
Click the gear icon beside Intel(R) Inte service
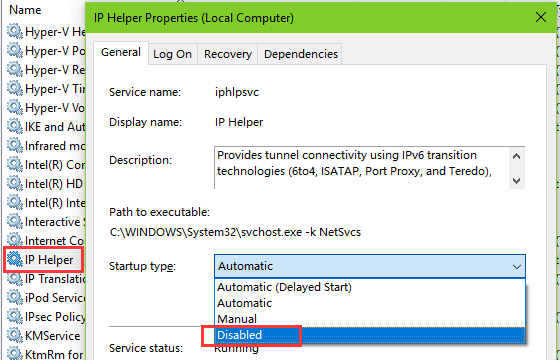[15, 202]
